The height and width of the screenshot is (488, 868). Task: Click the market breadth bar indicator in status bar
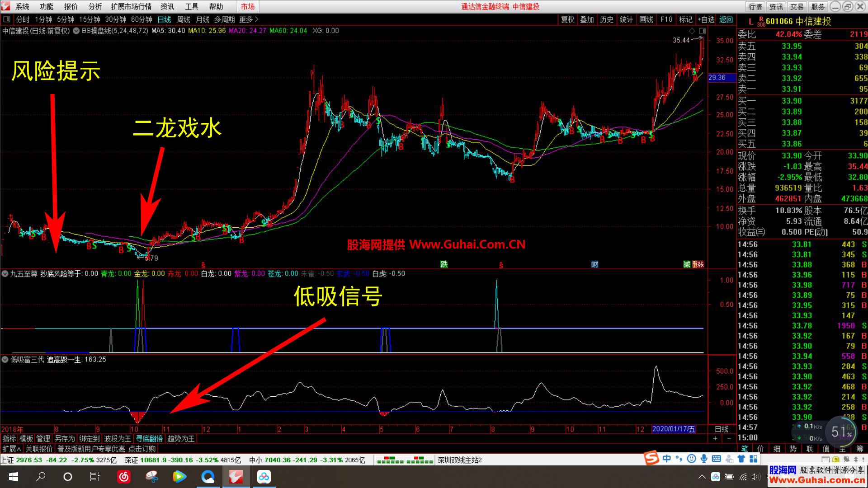[x=405, y=460]
